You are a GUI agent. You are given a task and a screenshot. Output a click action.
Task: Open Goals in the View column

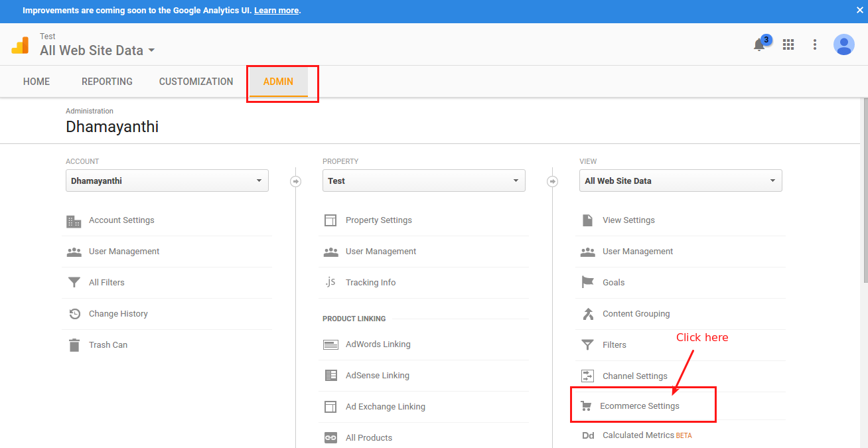click(614, 283)
